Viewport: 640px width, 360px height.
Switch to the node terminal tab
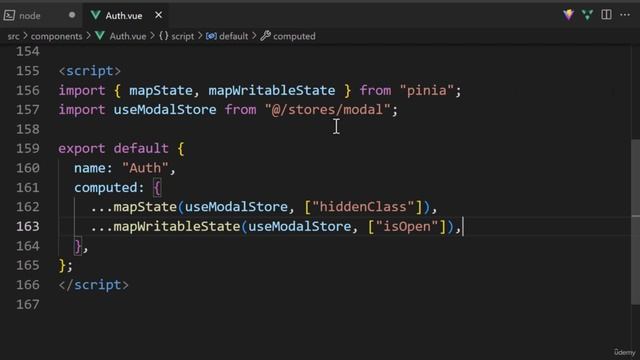tap(40, 16)
